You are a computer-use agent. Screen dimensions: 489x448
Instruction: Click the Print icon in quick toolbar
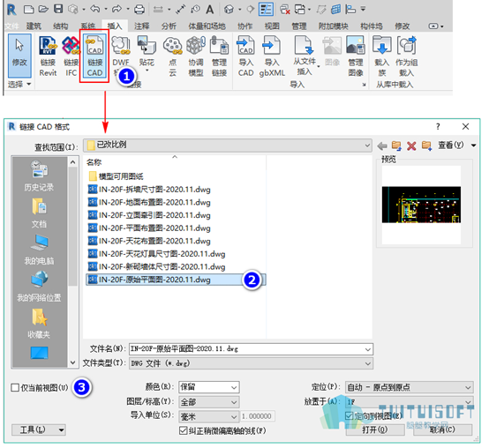point(139,10)
